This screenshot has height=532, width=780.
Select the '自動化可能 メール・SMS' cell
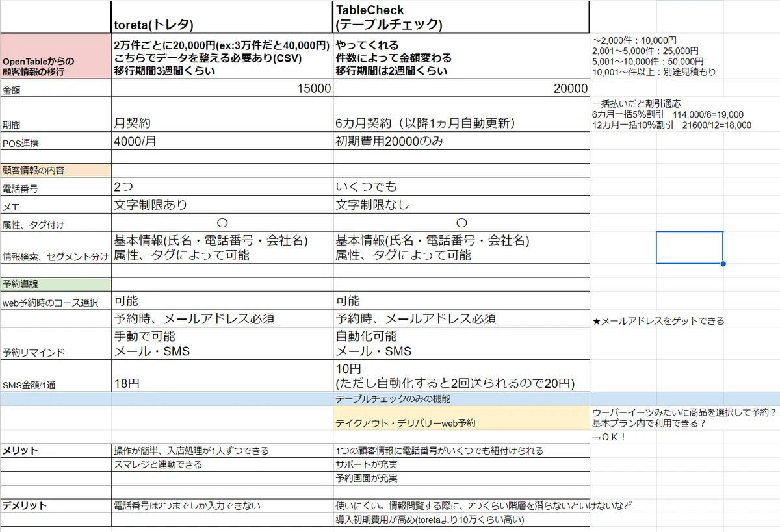tap(461, 344)
